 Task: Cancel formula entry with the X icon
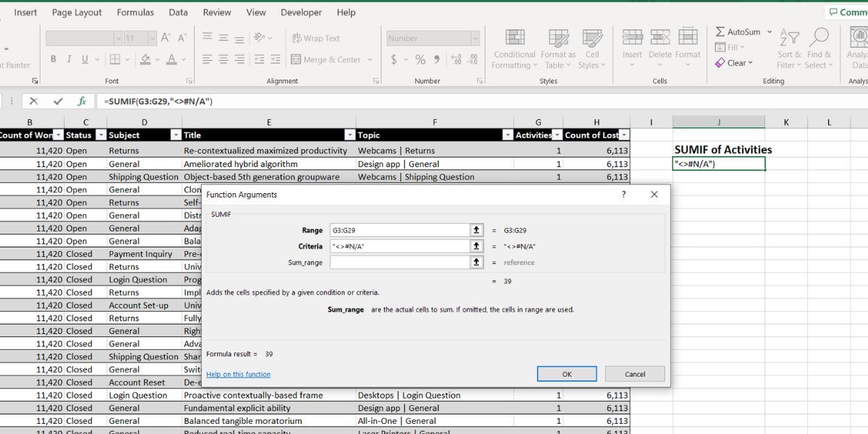point(33,101)
